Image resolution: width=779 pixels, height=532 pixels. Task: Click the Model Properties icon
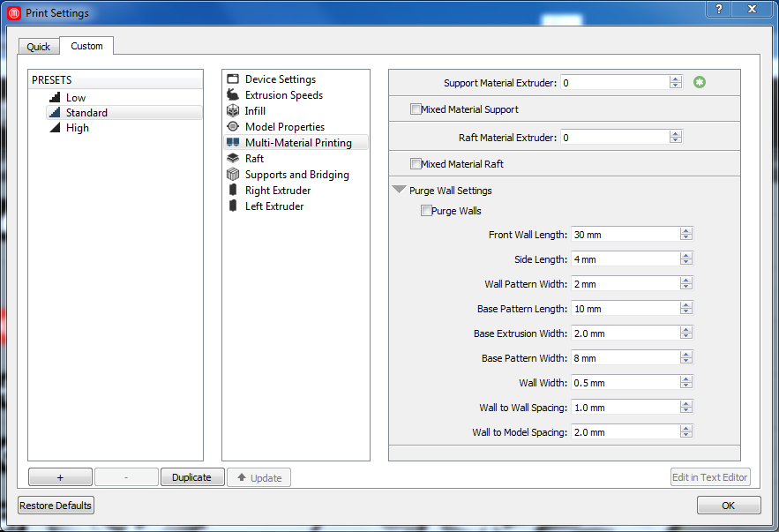233,126
